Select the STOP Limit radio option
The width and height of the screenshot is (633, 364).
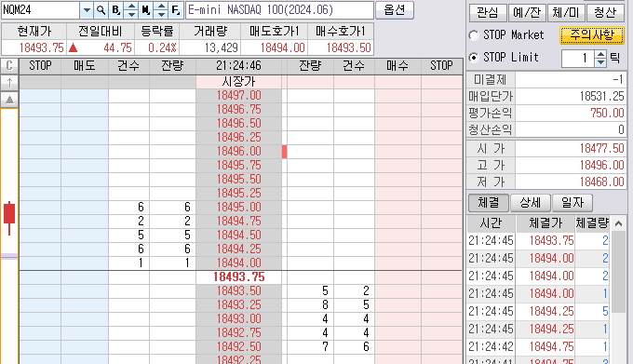tap(474, 58)
